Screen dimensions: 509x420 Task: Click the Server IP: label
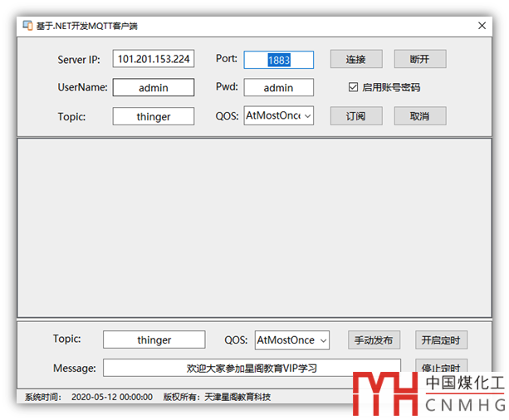79,60
